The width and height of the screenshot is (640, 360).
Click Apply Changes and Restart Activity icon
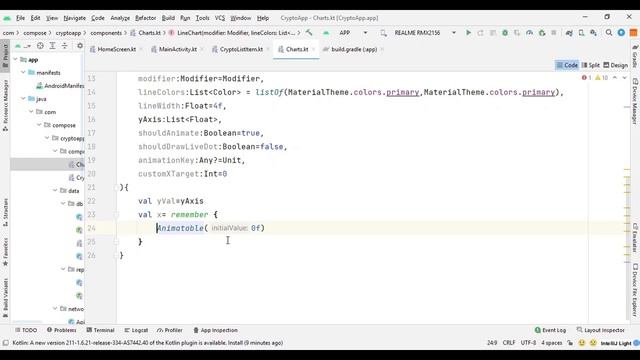point(480,33)
